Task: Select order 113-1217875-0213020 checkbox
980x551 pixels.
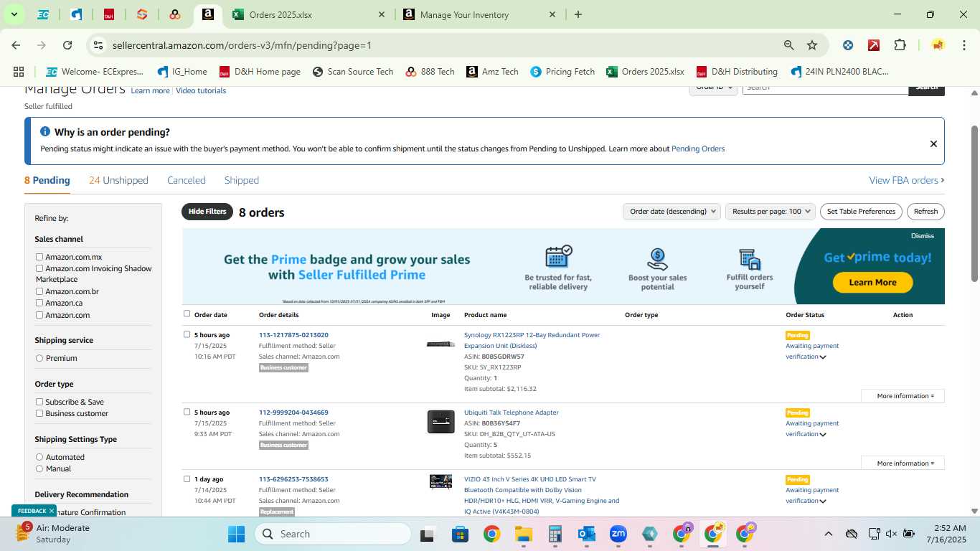Action: [x=187, y=334]
